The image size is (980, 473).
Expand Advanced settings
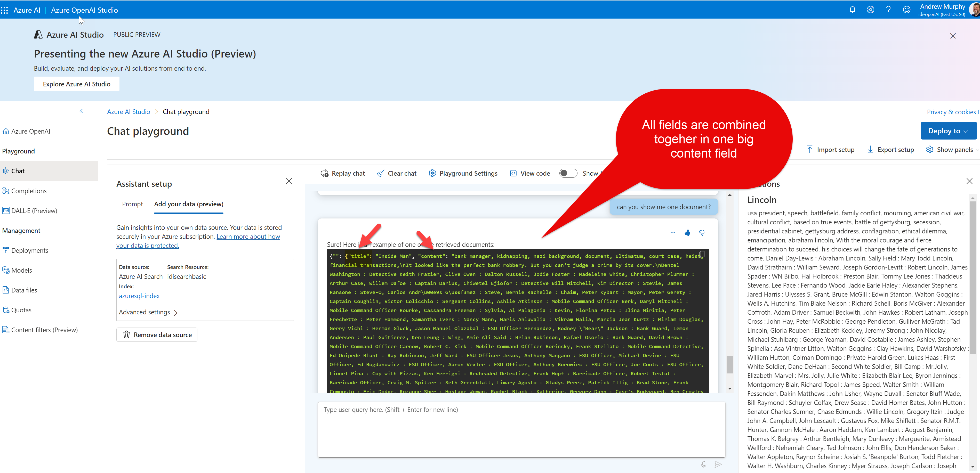pyautogui.click(x=148, y=313)
